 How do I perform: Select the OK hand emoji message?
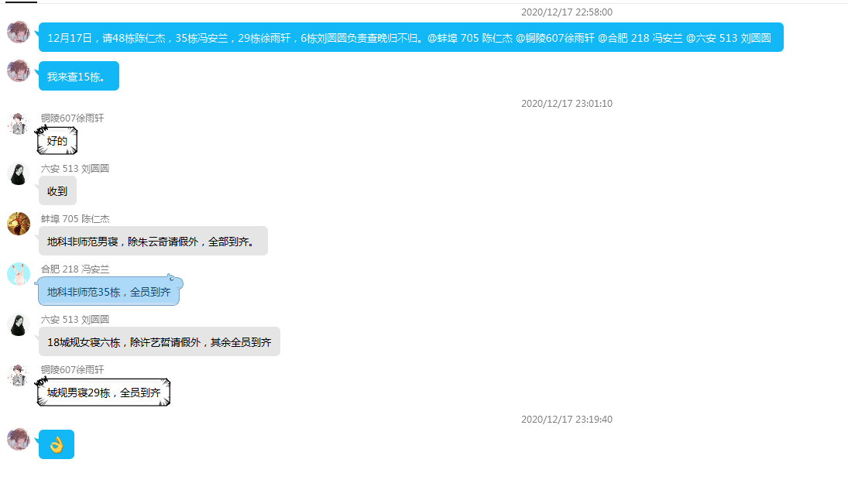click(57, 444)
